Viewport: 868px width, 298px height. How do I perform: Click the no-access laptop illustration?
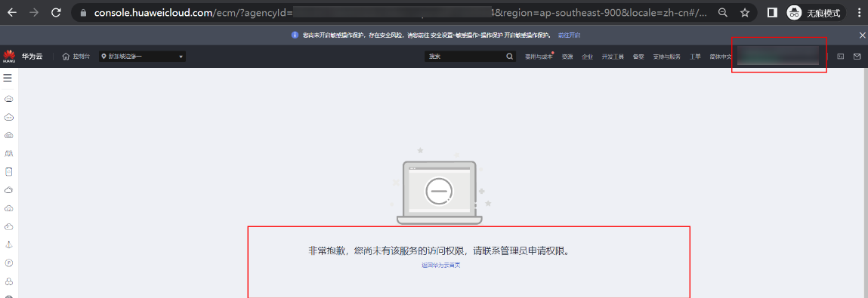[x=440, y=192]
